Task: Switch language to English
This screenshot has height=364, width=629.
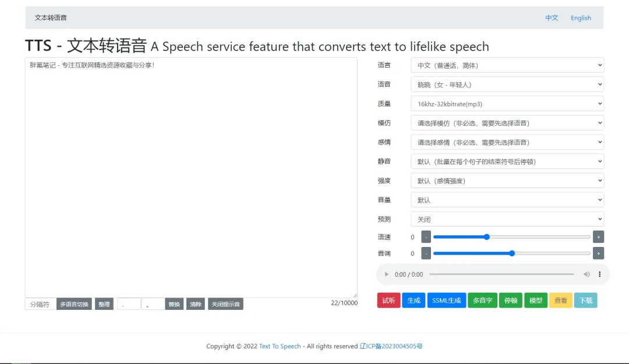Action: coord(581,17)
